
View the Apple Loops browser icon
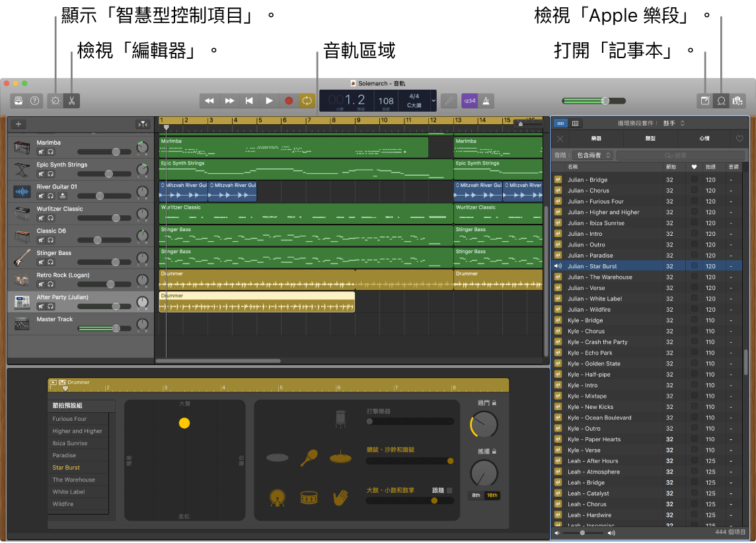coord(722,100)
